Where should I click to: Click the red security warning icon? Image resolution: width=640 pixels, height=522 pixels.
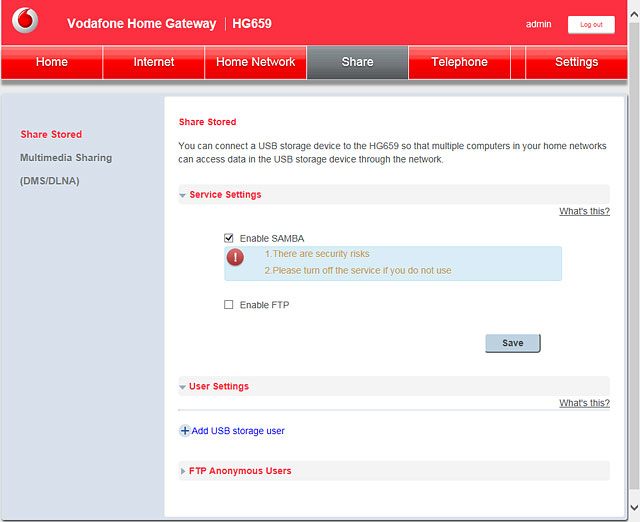click(235, 257)
